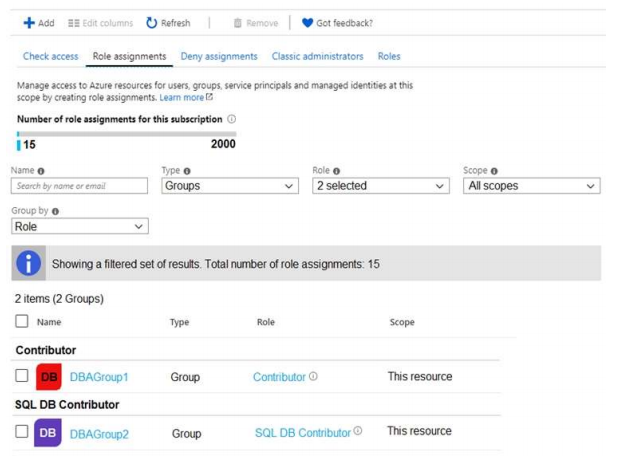Click the external link icon after Learn more
623x475 pixels.
click(209, 97)
